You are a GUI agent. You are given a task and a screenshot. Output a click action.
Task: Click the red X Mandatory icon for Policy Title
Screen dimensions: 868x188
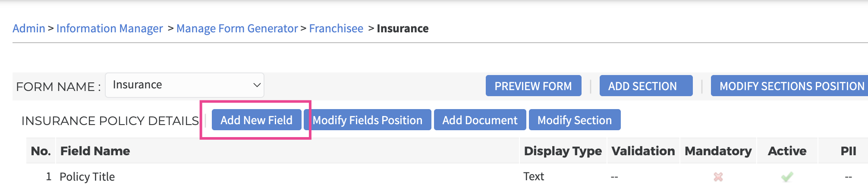[718, 177]
